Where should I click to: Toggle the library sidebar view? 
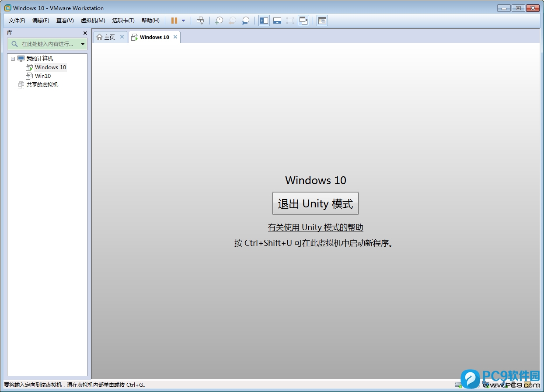264,21
